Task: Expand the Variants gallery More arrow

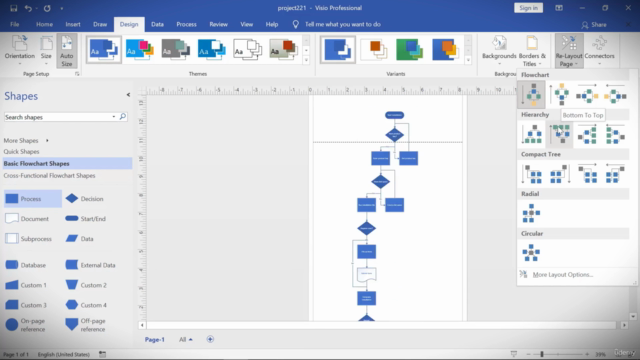Action: pos(468,60)
